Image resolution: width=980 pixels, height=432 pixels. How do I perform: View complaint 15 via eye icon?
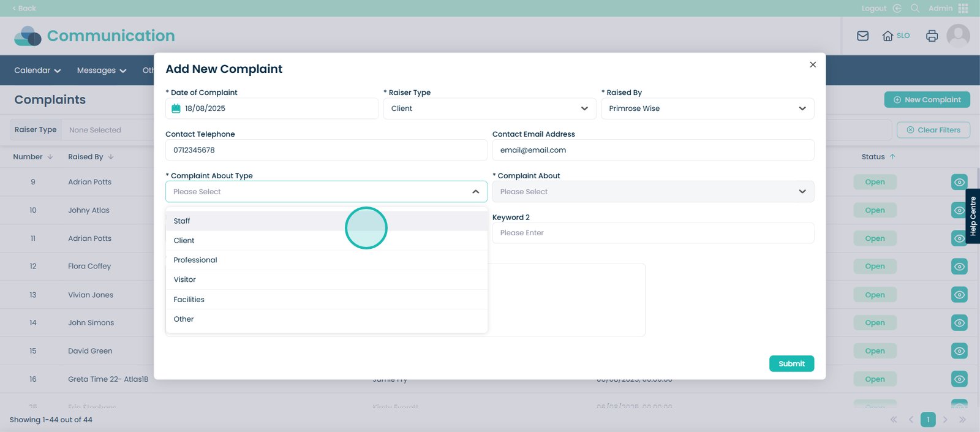[x=959, y=351]
